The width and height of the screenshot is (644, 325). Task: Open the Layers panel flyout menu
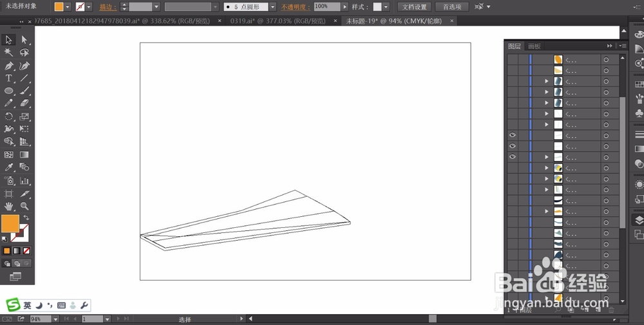623,46
